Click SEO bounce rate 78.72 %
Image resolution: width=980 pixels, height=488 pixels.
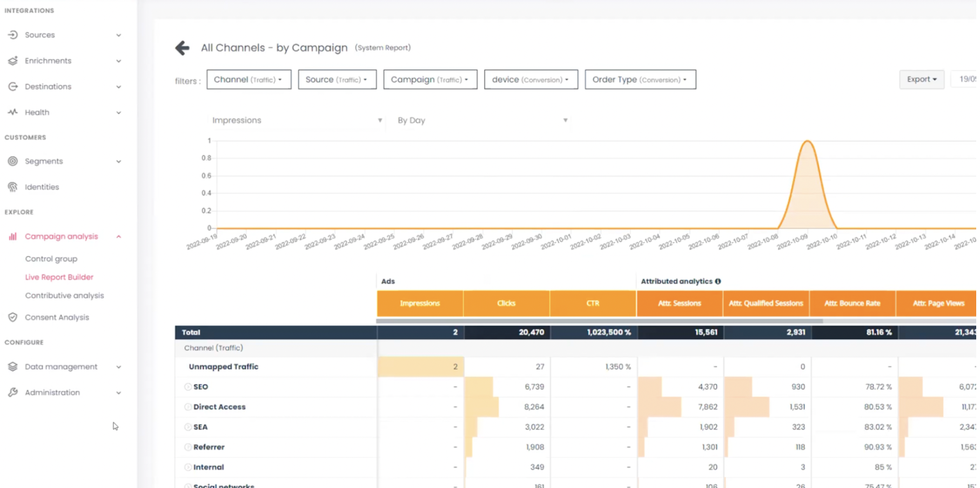click(878, 387)
